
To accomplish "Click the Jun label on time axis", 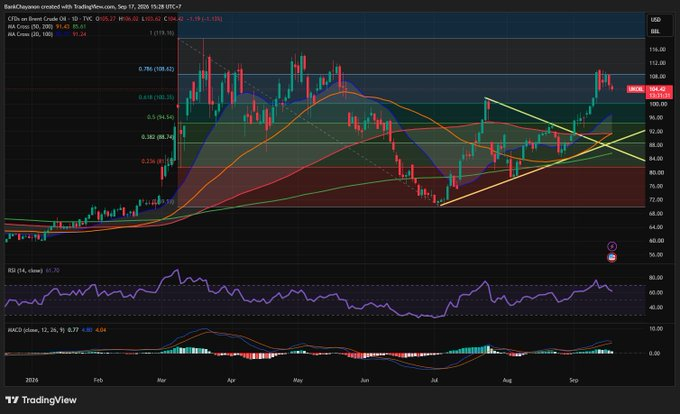I will 365,380.
